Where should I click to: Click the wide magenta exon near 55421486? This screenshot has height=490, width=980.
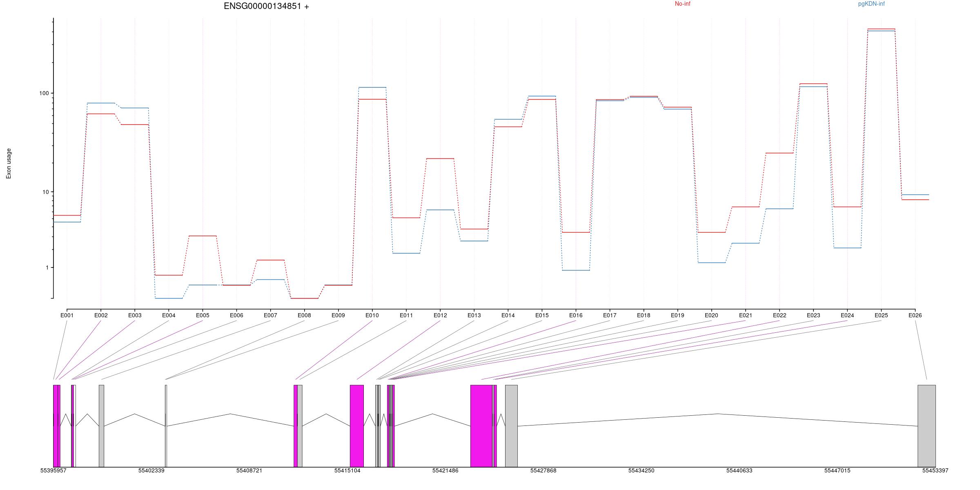481,425
